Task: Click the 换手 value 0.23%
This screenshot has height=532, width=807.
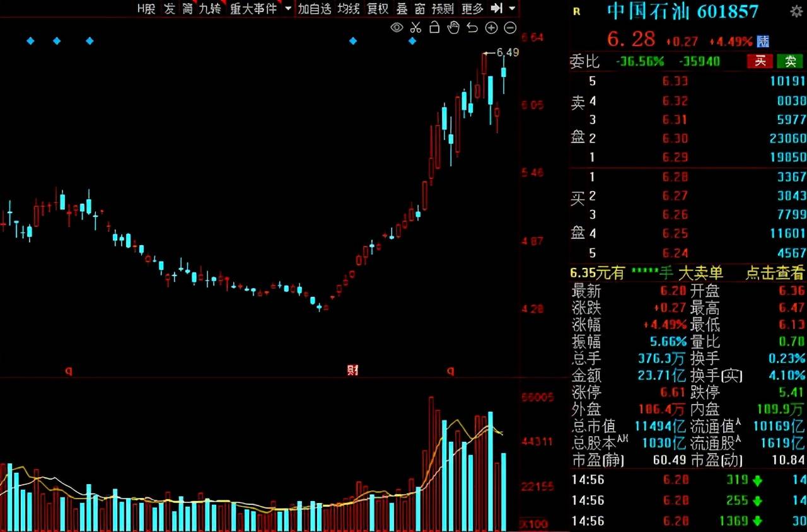Action: click(787, 359)
